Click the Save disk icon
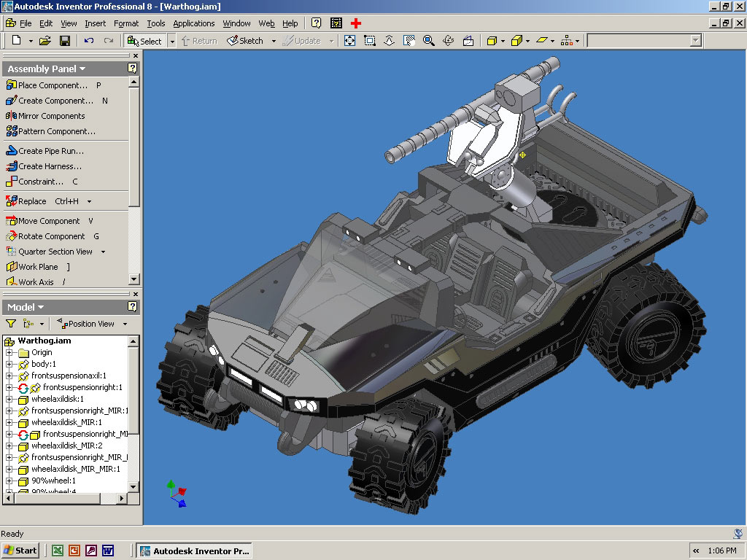Screen dimensions: 747x560 click(65, 41)
